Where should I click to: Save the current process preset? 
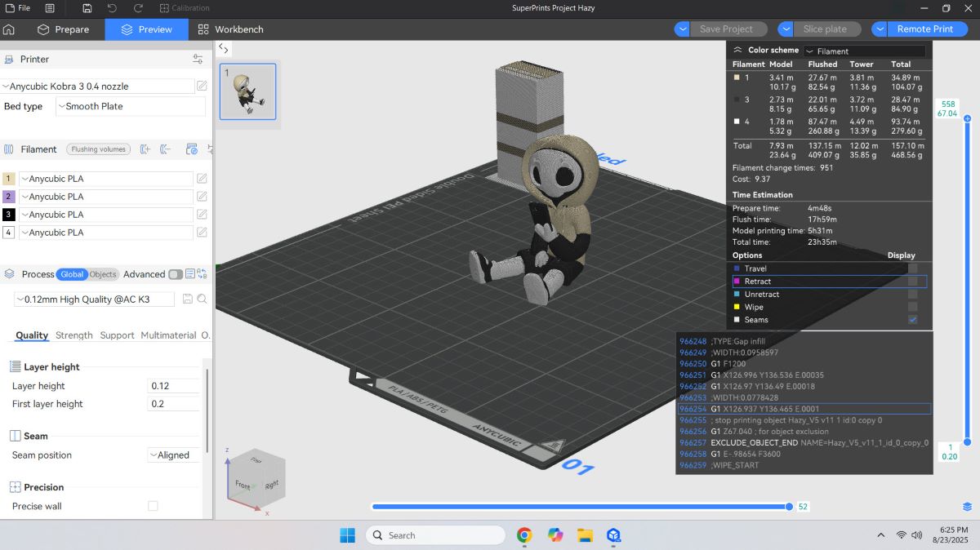[187, 299]
